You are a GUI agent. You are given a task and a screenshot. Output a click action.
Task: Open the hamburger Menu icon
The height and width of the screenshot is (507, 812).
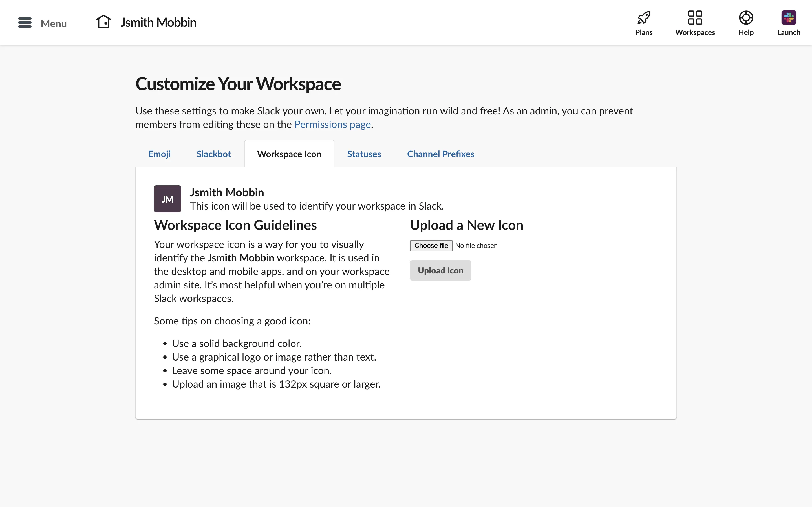click(25, 23)
